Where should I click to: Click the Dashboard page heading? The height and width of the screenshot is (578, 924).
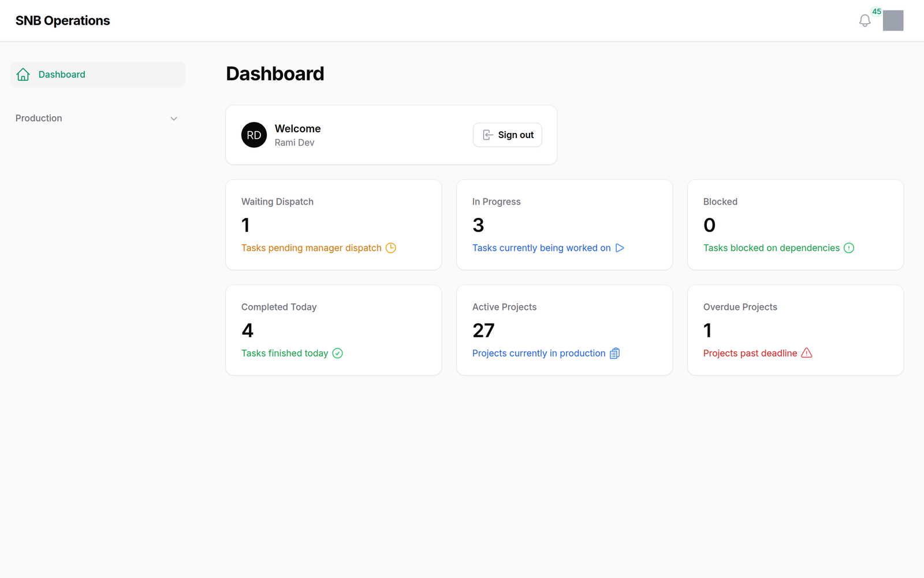(275, 74)
